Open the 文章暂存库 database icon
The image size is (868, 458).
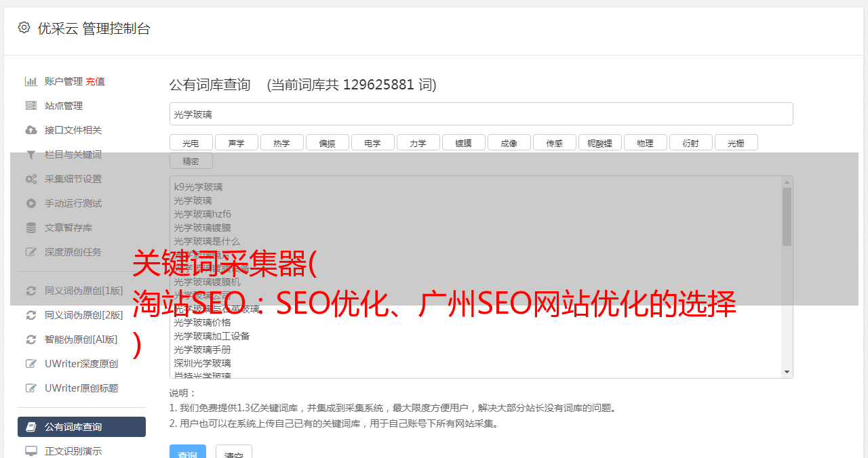pos(31,228)
